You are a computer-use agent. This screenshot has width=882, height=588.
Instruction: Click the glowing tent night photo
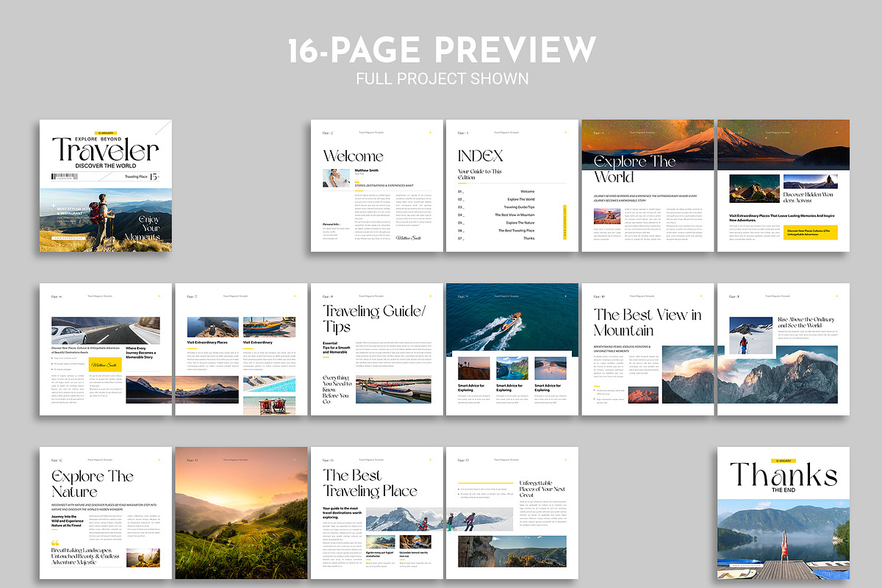click(755, 188)
